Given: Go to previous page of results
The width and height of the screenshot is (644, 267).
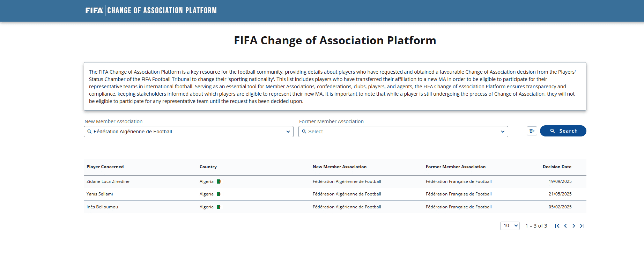Looking at the screenshot, I should pos(565,226).
